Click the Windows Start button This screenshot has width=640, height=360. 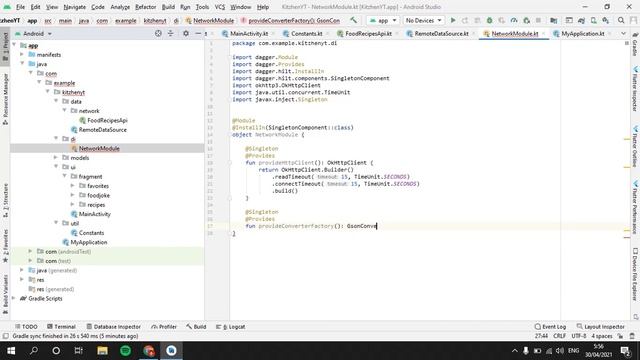tap(11, 351)
